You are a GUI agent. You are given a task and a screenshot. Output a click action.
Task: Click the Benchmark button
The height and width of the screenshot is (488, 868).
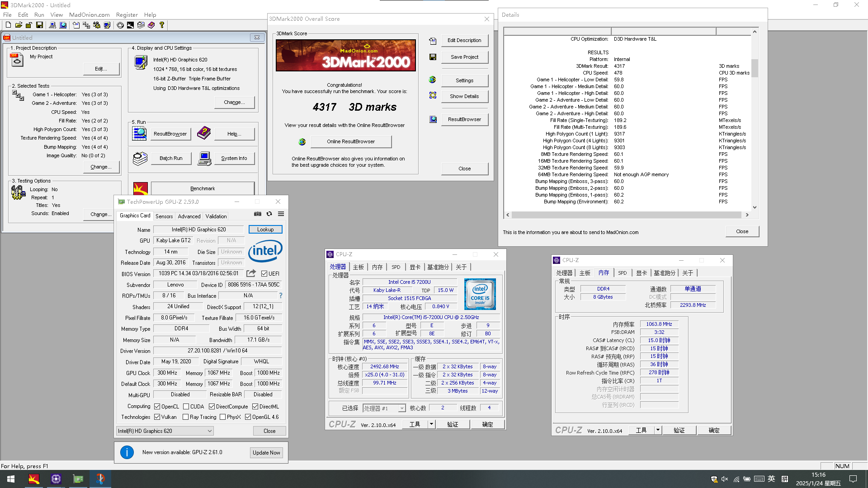tap(203, 188)
